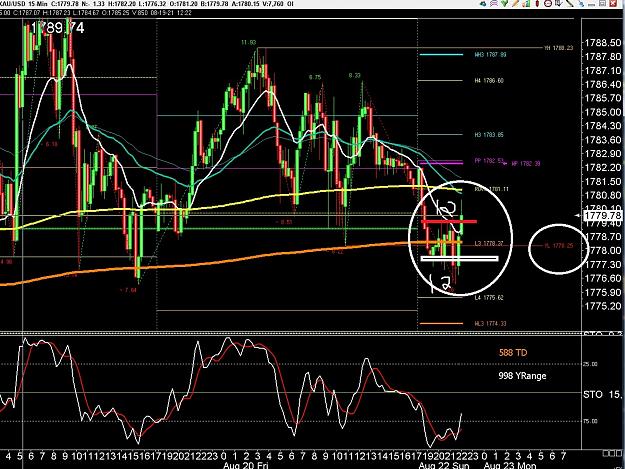
Task: Click the cloud icon in the chart toolbar
Action: click(x=483, y=4)
